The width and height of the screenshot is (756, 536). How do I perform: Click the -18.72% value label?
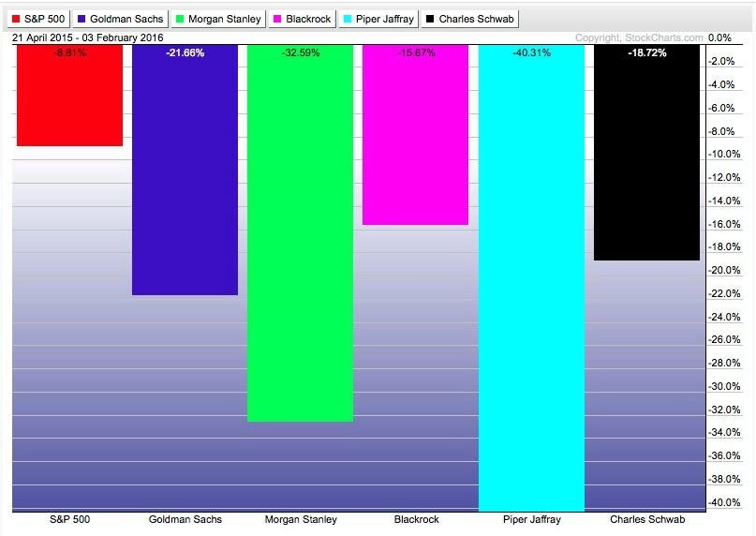click(647, 52)
